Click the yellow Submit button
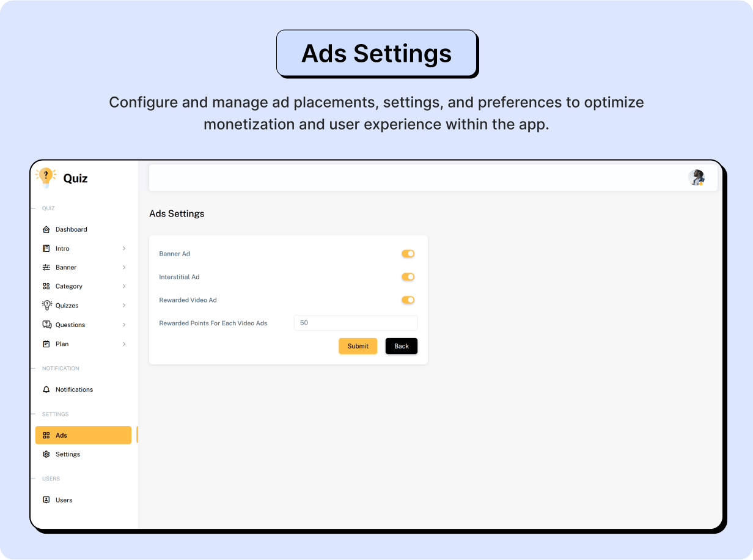Viewport: 753px width, 560px height. pyautogui.click(x=358, y=346)
